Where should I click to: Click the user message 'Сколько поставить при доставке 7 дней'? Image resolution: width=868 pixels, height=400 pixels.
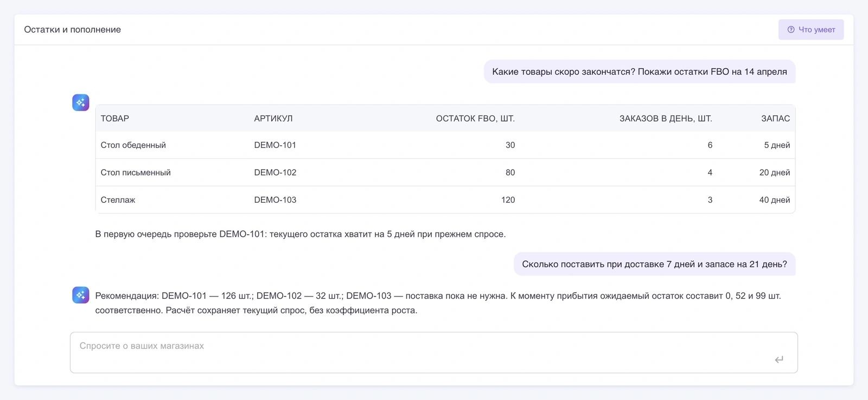tap(654, 264)
